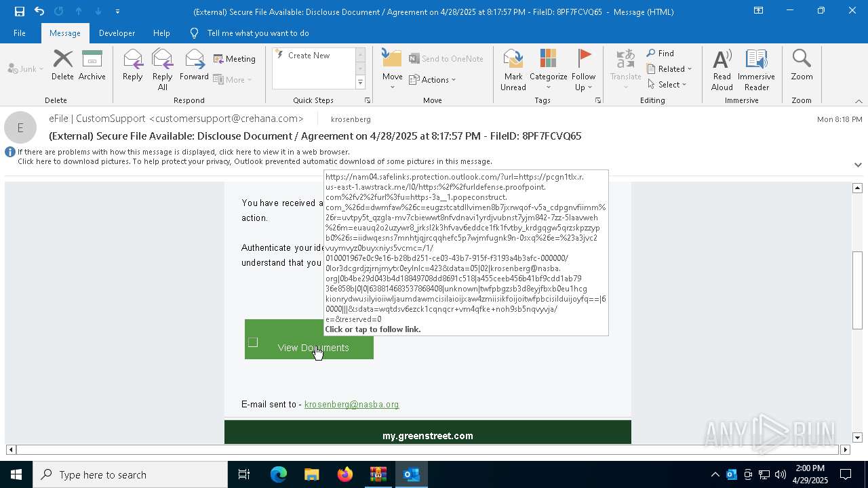Click the View Documents button
Screen dimensions: 868x488
click(309, 339)
